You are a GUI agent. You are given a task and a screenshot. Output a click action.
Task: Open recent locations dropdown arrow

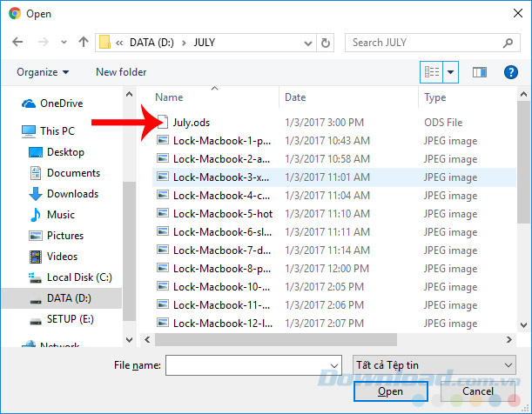coord(64,43)
